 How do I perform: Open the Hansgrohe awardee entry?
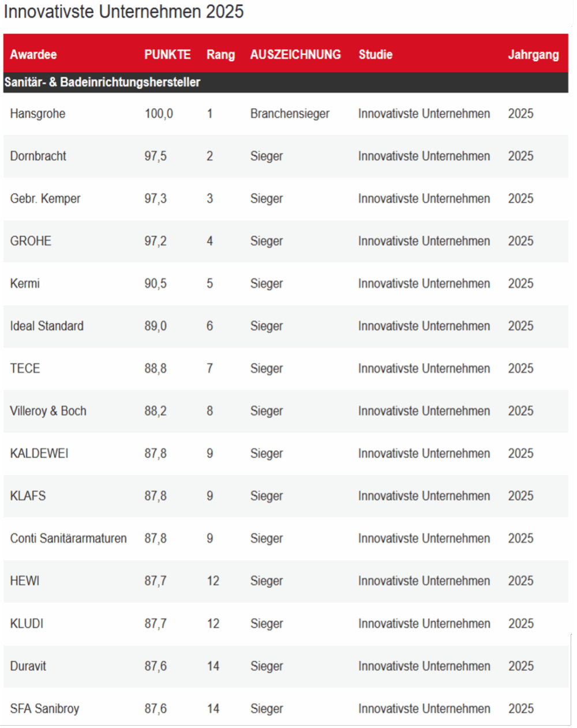point(38,114)
